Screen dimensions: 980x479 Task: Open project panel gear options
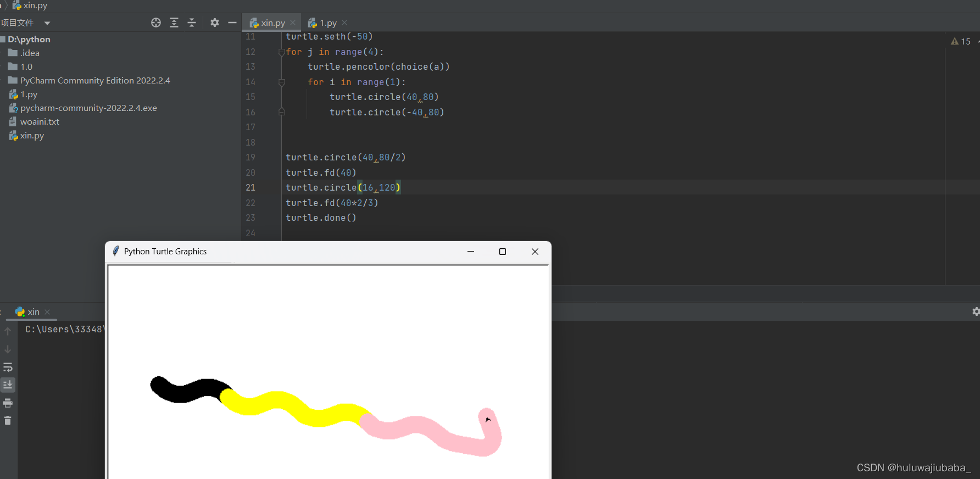click(215, 23)
